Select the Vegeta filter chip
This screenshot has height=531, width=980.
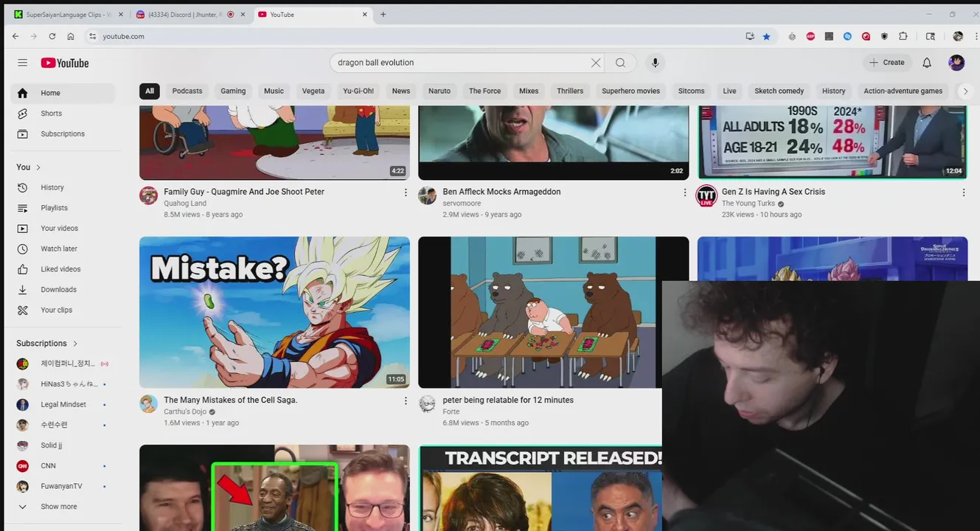pyautogui.click(x=313, y=91)
